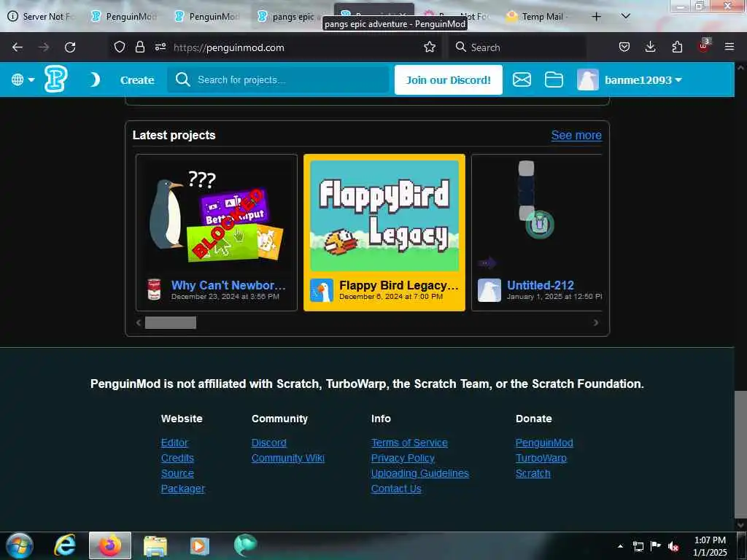Click the padlock site security icon
This screenshot has width=747, height=560.
139,47
